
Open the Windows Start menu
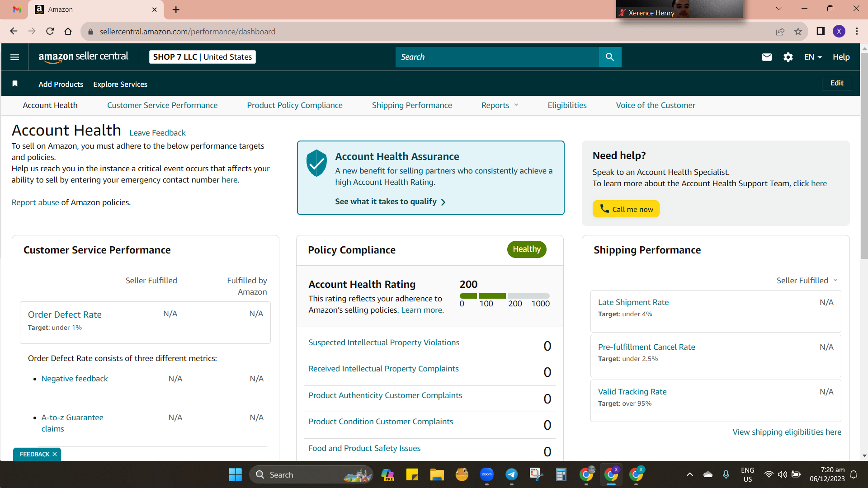coord(235,474)
